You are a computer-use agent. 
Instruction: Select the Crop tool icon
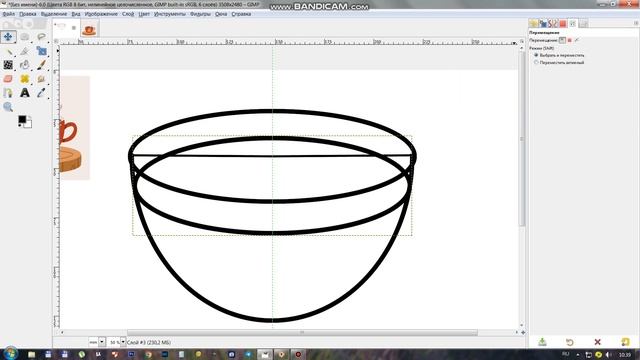coord(24,51)
